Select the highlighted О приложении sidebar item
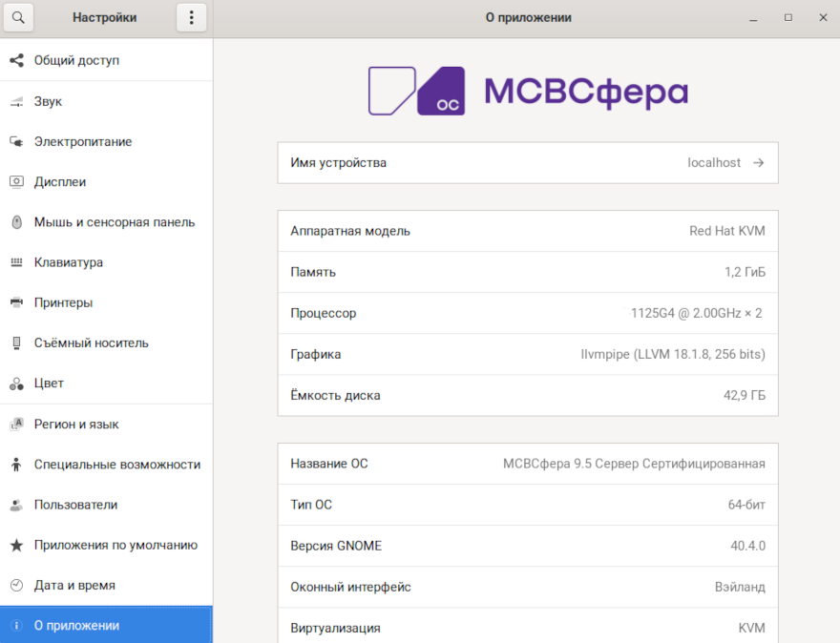Image resolution: width=840 pixels, height=643 pixels. [76, 626]
